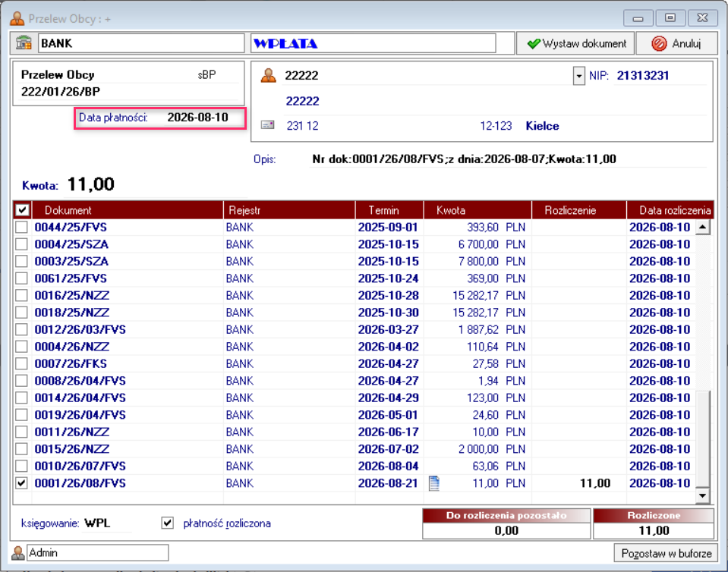The image size is (728, 572).
Task: Click the address card icon beside 231 12
Action: coord(267,124)
